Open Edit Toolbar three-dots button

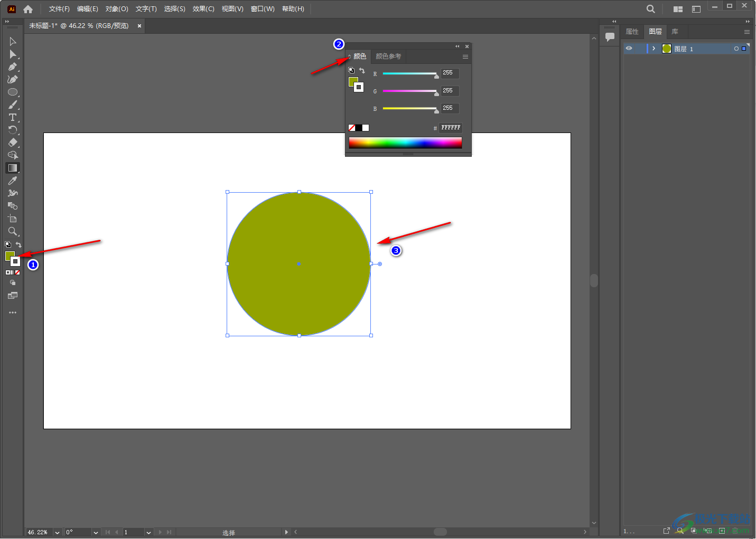[13, 313]
